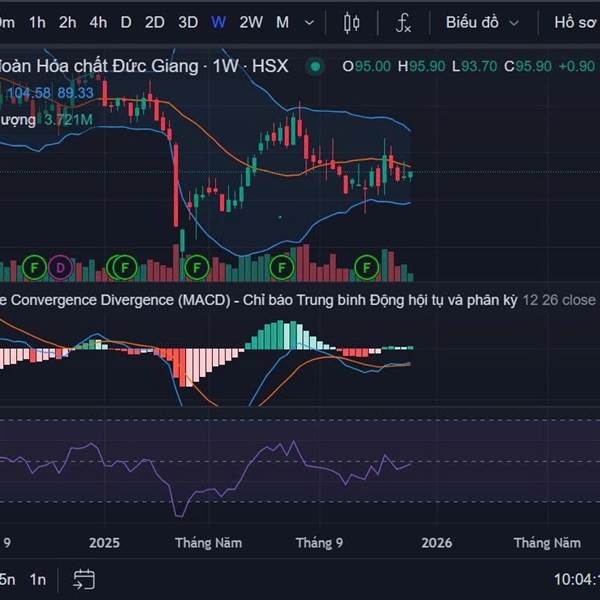The image size is (600, 600).
Task: Open the candlestick chart type selector
Action: [x=351, y=22]
